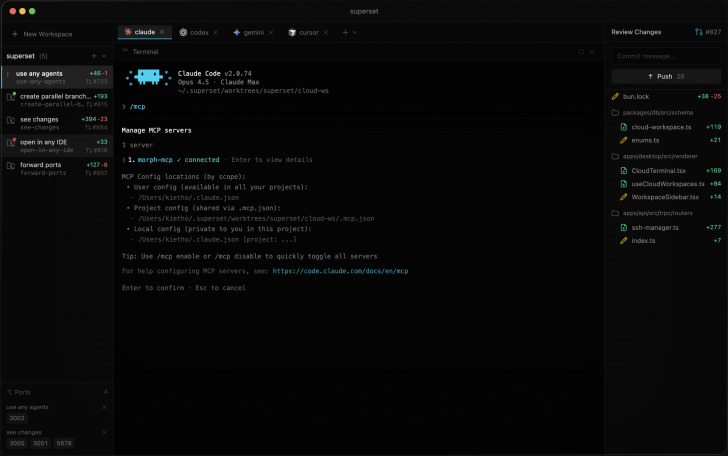This screenshot has height=456, width=728.
Task: Click the cloud-workspace.ts added-file icon
Action: tap(624, 127)
